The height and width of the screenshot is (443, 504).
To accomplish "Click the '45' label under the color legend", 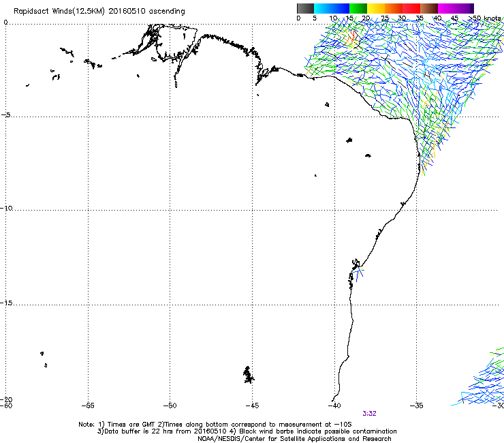I will (454, 18).
